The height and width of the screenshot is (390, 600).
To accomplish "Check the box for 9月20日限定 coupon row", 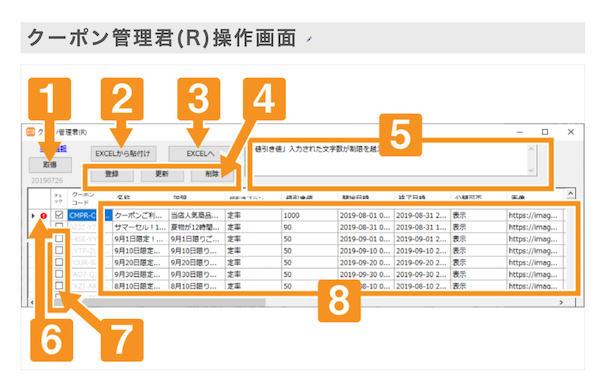I will (x=59, y=263).
